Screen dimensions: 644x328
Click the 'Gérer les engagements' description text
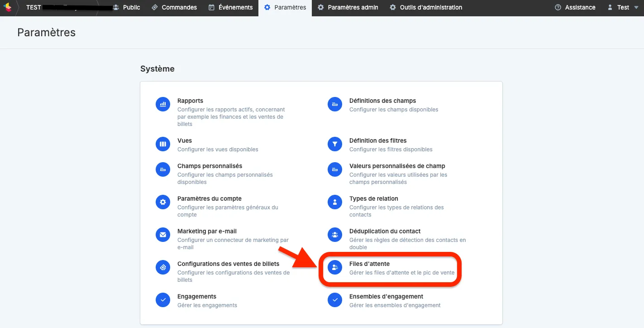(x=207, y=305)
